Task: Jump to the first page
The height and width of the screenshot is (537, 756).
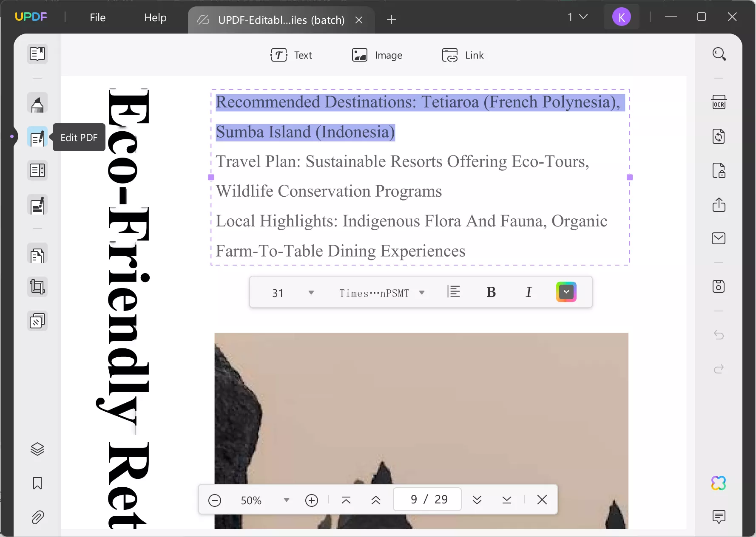Action: click(x=346, y=500)
